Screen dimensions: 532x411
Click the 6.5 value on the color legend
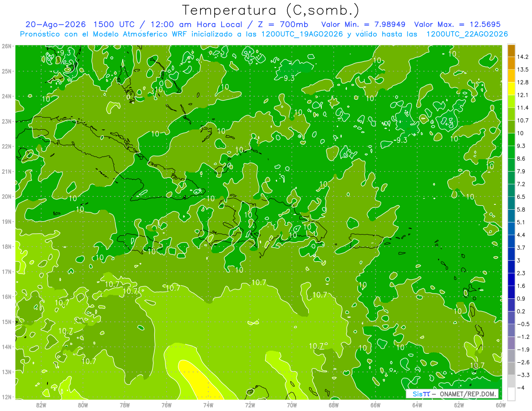[521, 196]
